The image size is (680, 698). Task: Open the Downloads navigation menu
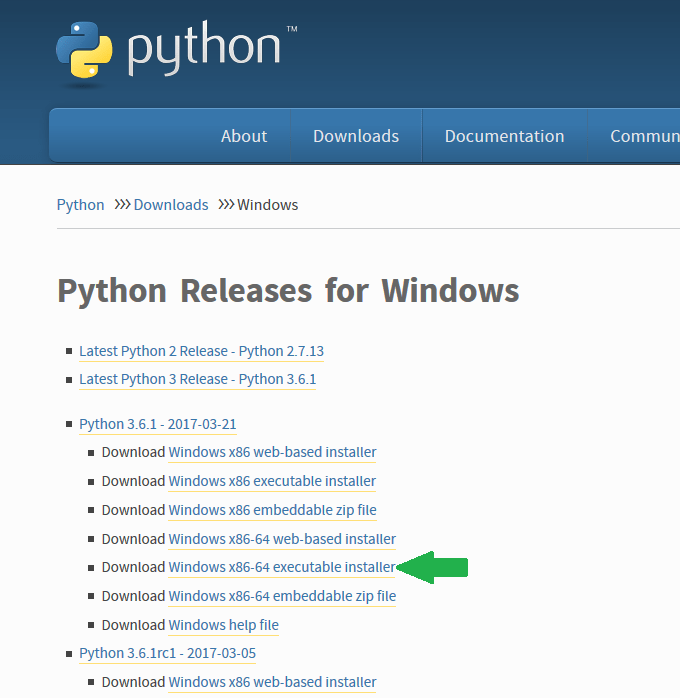coord(356,136)
